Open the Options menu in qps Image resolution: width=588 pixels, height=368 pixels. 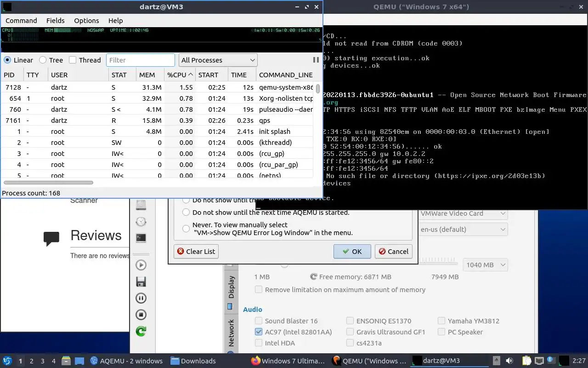86,21
